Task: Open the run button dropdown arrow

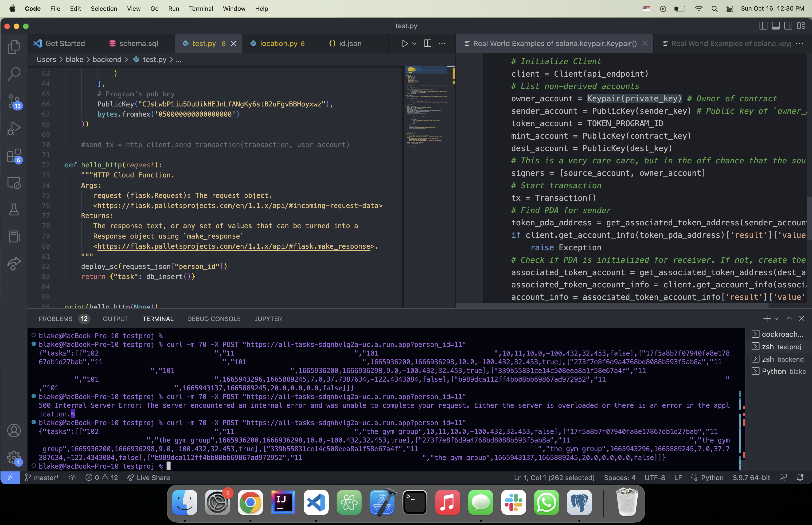Action: tap(414, 44)
